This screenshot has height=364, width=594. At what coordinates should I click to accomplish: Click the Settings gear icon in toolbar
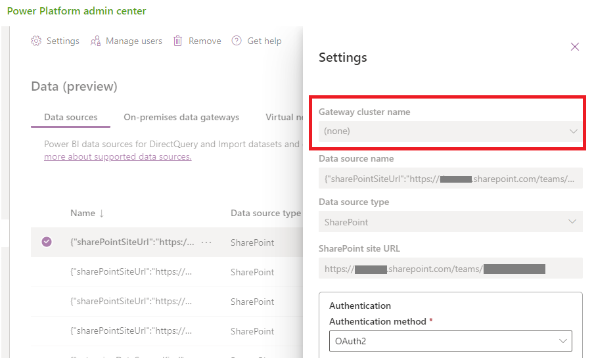click(x=36, y=41)
